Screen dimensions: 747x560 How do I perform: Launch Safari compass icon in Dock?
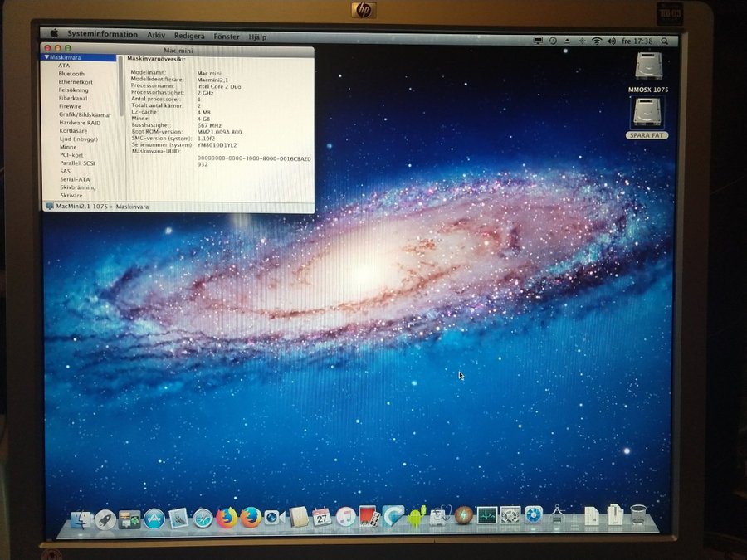click(203, 519)
